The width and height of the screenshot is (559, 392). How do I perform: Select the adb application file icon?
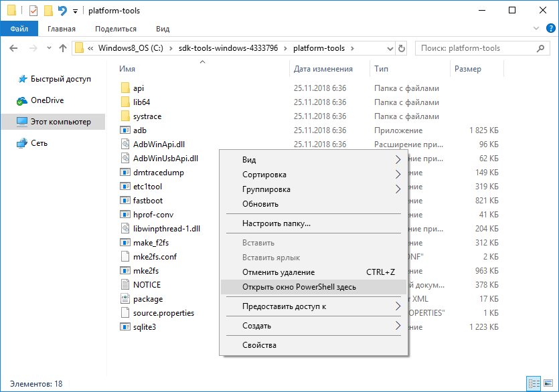coord(125,130)
